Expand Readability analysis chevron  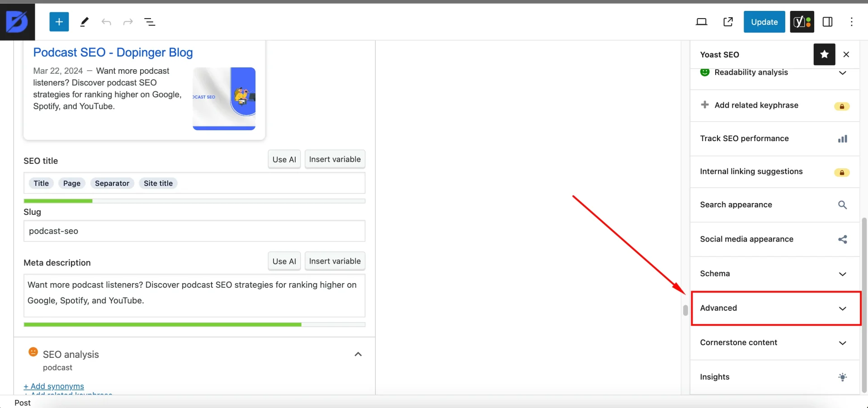[x=843, y=72]
